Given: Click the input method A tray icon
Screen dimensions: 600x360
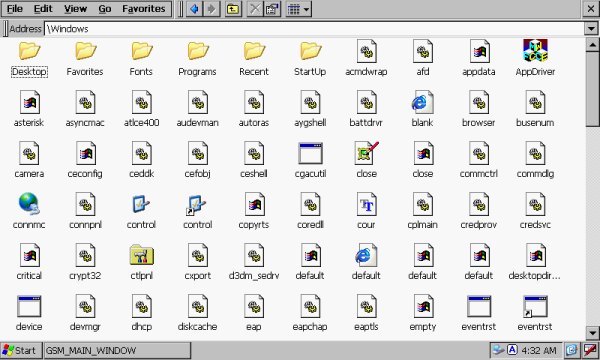Looking at the screenshot, I should coord(512,349).
